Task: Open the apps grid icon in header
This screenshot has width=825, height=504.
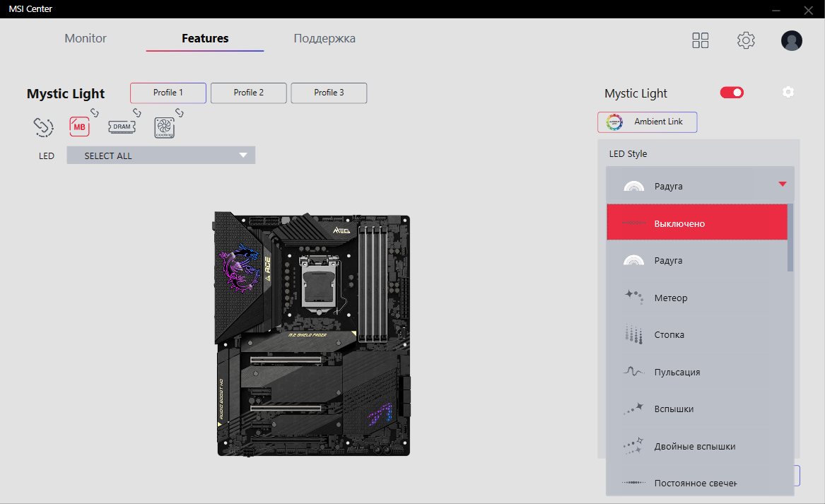Action: point(701,40)
